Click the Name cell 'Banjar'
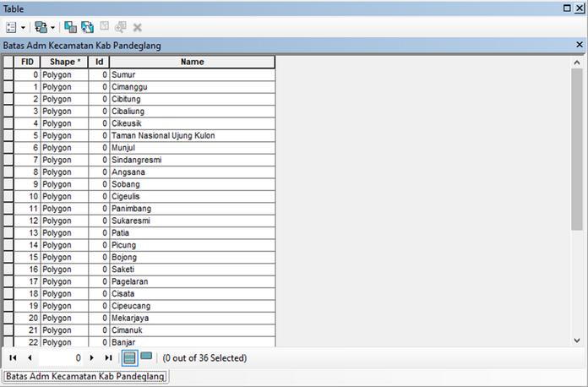This screenshot has height=387, width=588. coord(193,342)
